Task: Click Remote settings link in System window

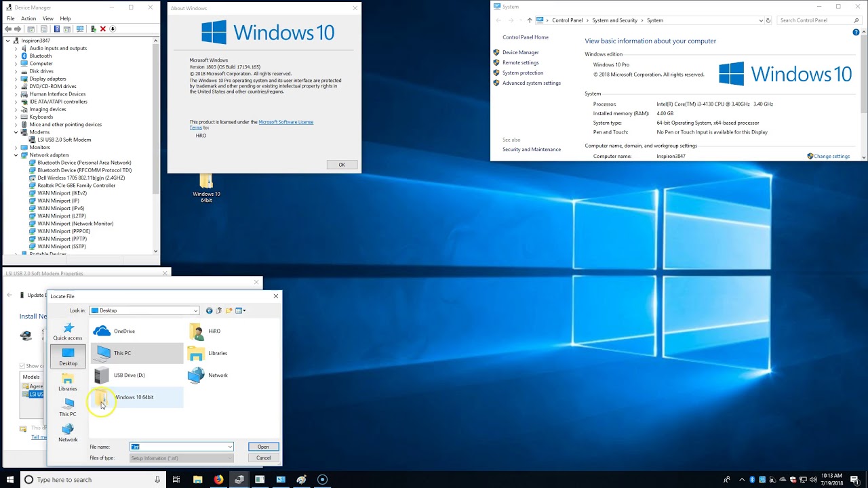Action: 521,62
